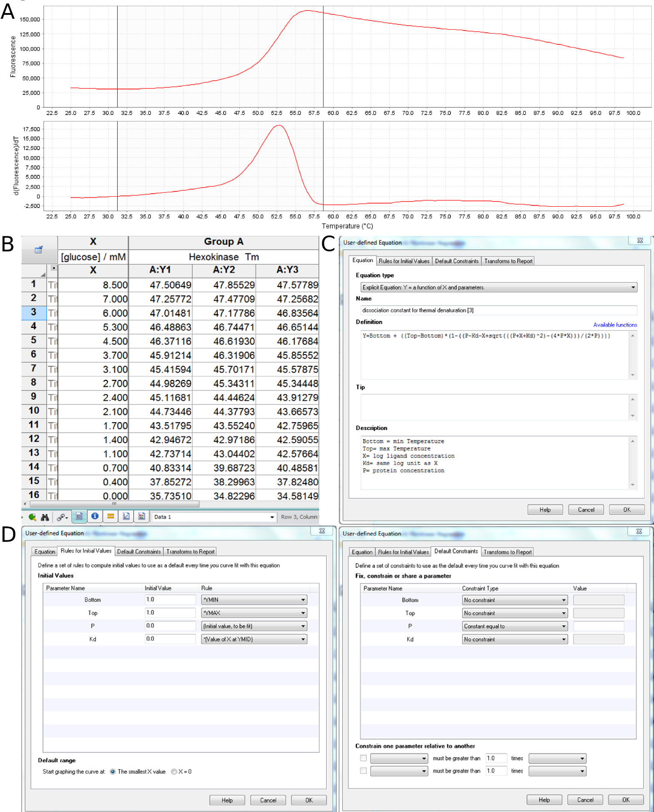The image size is (654, 812).
Task: Open the Bottom rule dropdown showing *YMIN
Action: 254,600
